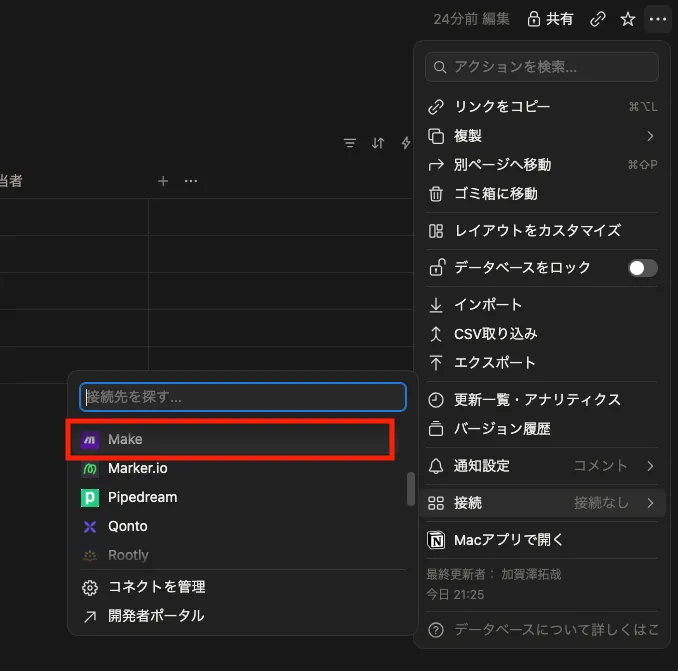The image size is (678, 671).
Task: Focus the 接続先を探す search field
Action: click(x=243, y=397)
